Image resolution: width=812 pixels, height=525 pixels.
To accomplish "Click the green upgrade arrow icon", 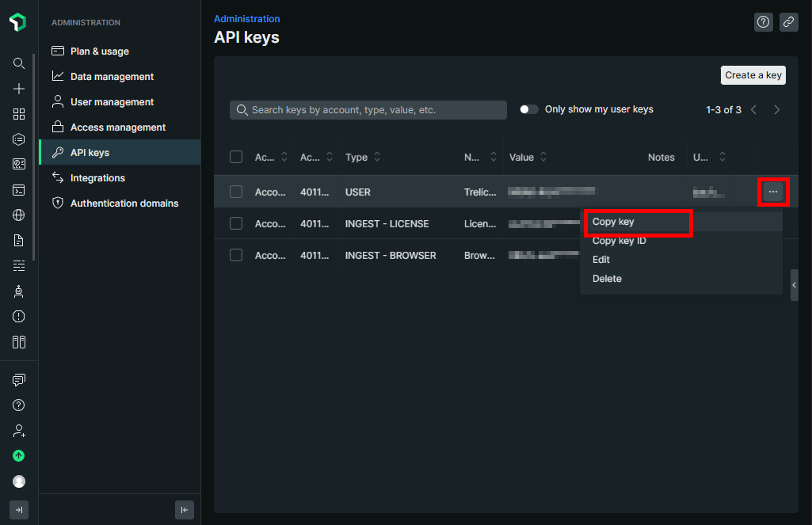I will pos(19,455).
